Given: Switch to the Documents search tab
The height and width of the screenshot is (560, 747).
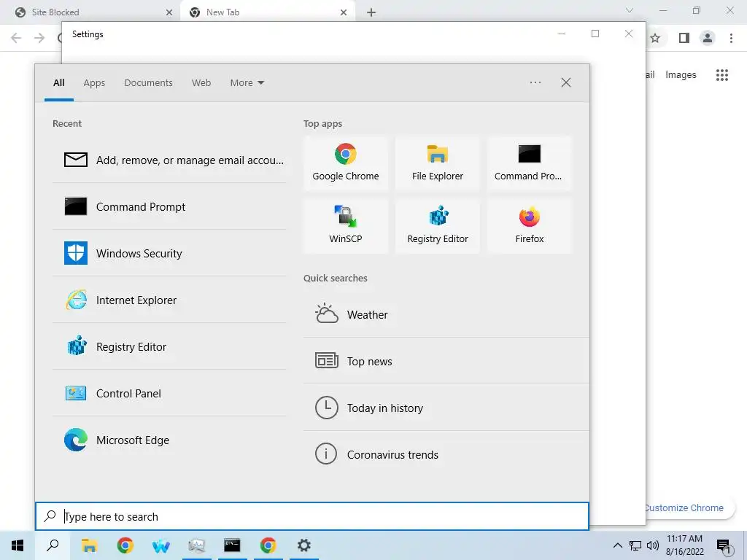Looking at the screenshot, I should point(148,83).
